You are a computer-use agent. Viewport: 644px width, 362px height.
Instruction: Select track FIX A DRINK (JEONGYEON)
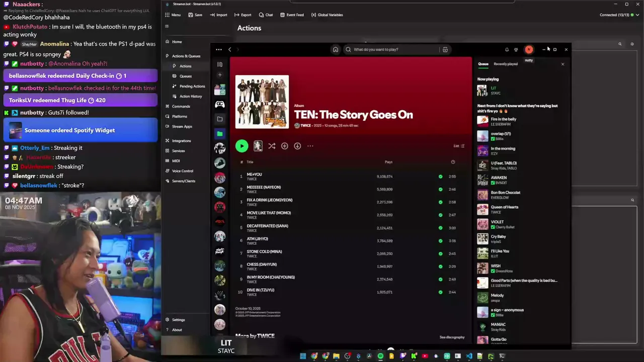[270, 200]
